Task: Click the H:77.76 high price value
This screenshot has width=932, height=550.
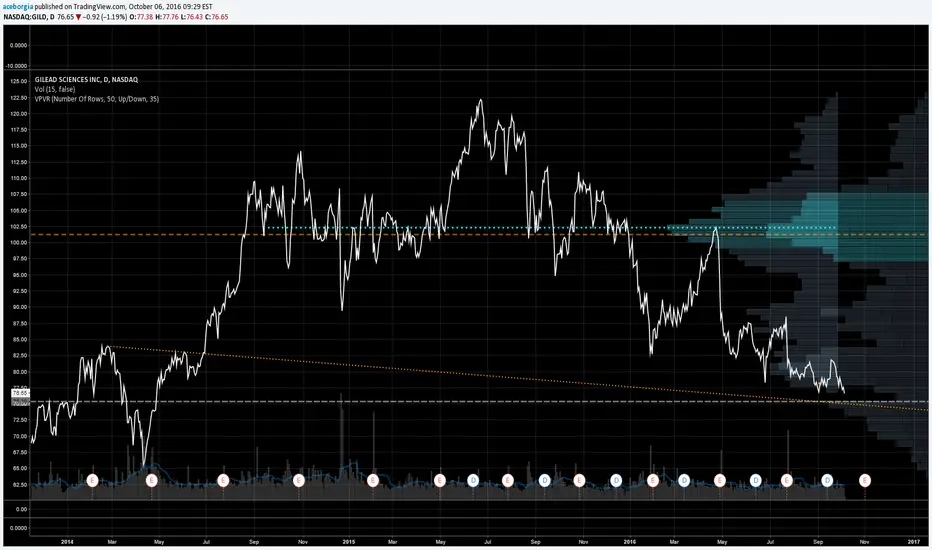Action: click(167, 17)
